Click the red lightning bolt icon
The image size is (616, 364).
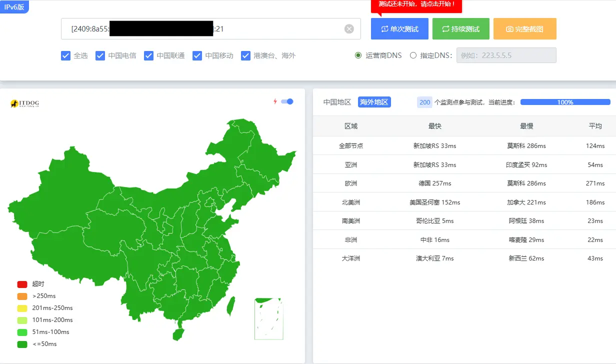coord(275,101)
